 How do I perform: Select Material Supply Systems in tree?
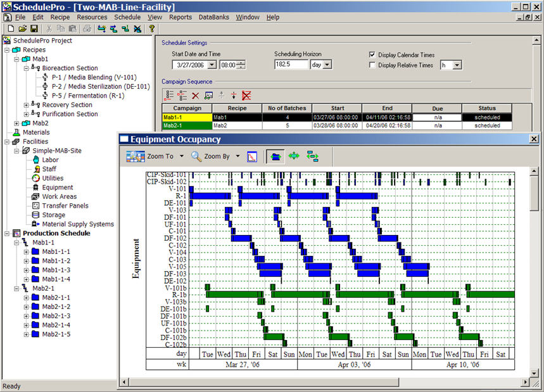click(78, 224)
